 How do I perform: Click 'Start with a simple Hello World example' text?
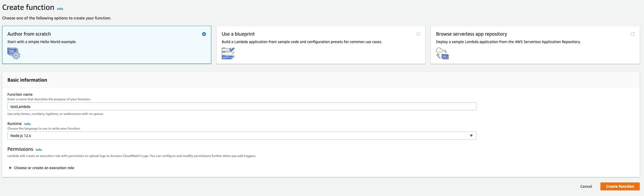tap(42, 42)
